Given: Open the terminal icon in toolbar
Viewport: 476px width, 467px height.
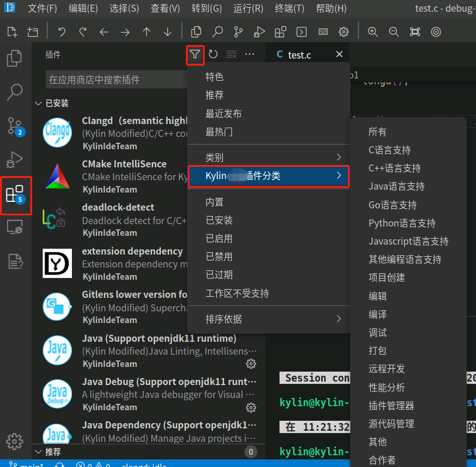Looking at the screenshot, I should pos(302,32).
